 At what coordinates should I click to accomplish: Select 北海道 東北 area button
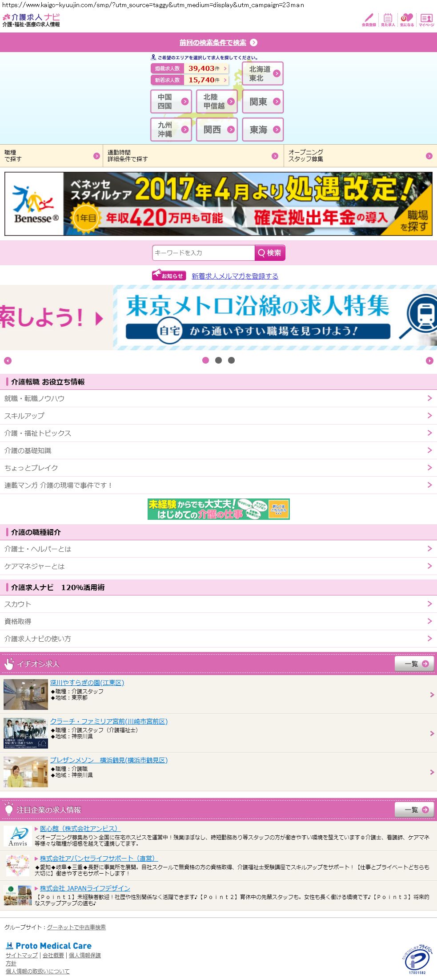[x=263, y=73]
